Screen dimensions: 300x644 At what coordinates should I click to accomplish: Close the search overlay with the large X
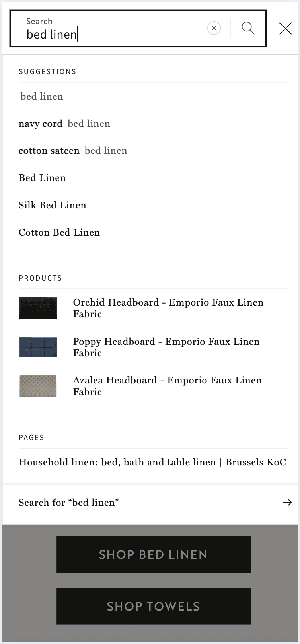click(x=285, y=28)
